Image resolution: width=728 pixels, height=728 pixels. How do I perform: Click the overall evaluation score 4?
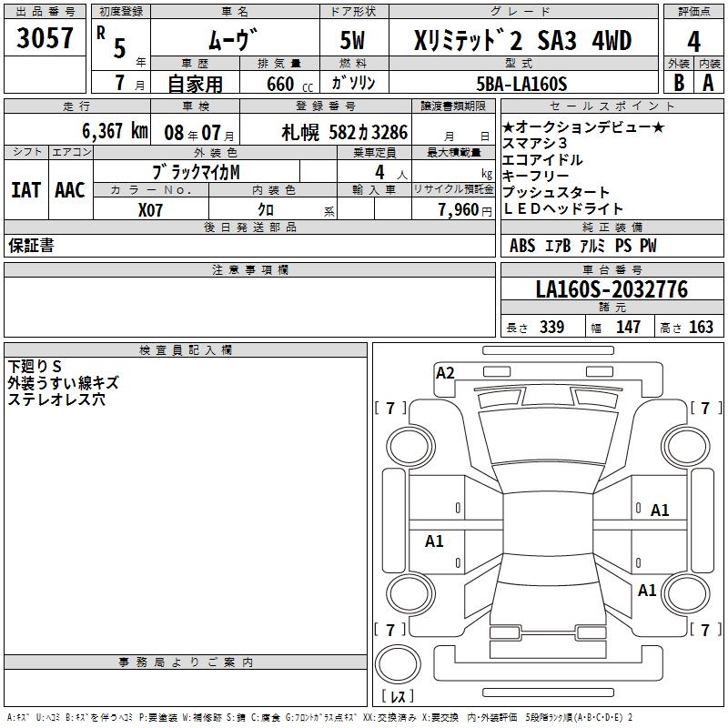(693, 42)
